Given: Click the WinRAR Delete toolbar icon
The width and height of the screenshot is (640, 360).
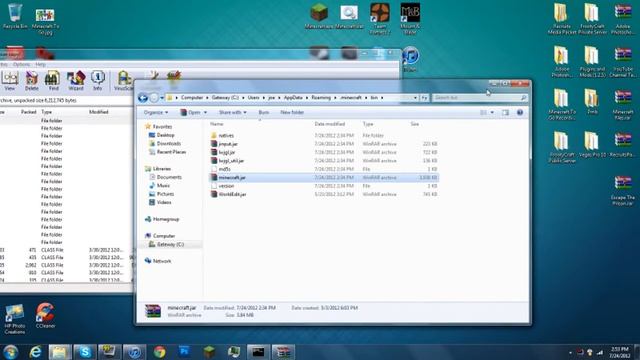Looking at the screenshot, I should 31,80.
